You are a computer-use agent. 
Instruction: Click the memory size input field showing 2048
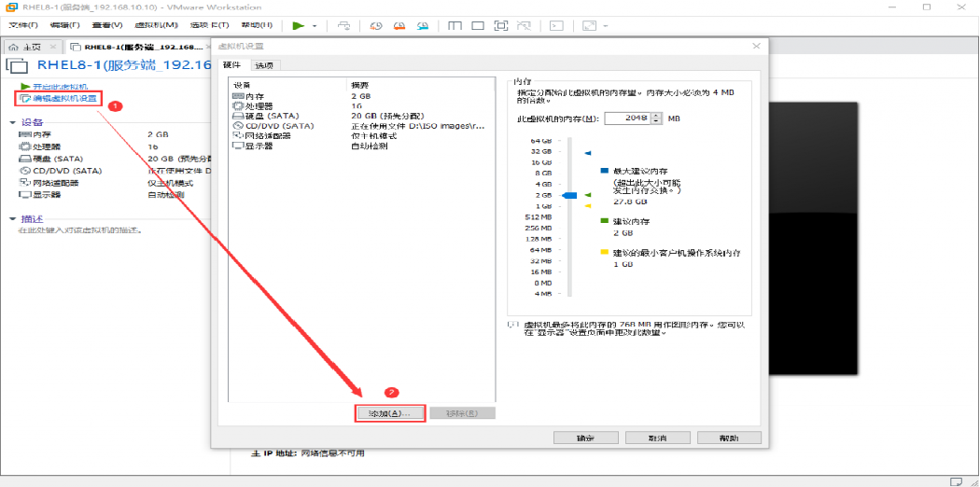point(627,118)
